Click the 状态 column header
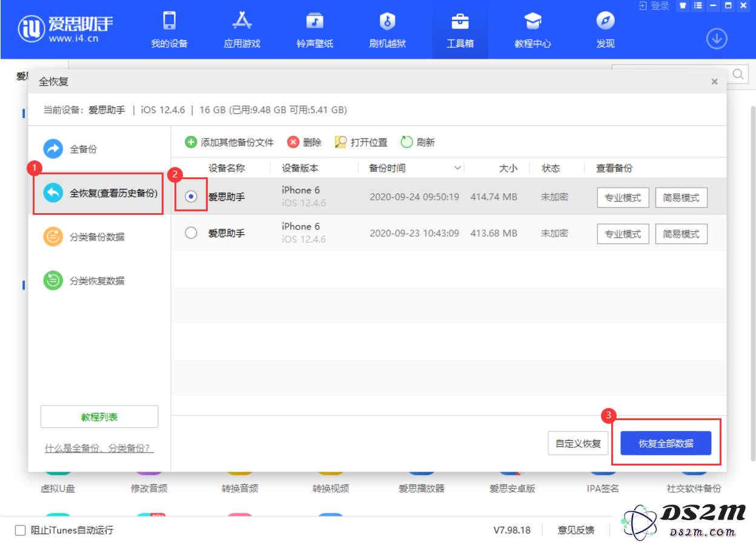The height and width of the screenshot is (543, 756). click(x=551, y=168)
